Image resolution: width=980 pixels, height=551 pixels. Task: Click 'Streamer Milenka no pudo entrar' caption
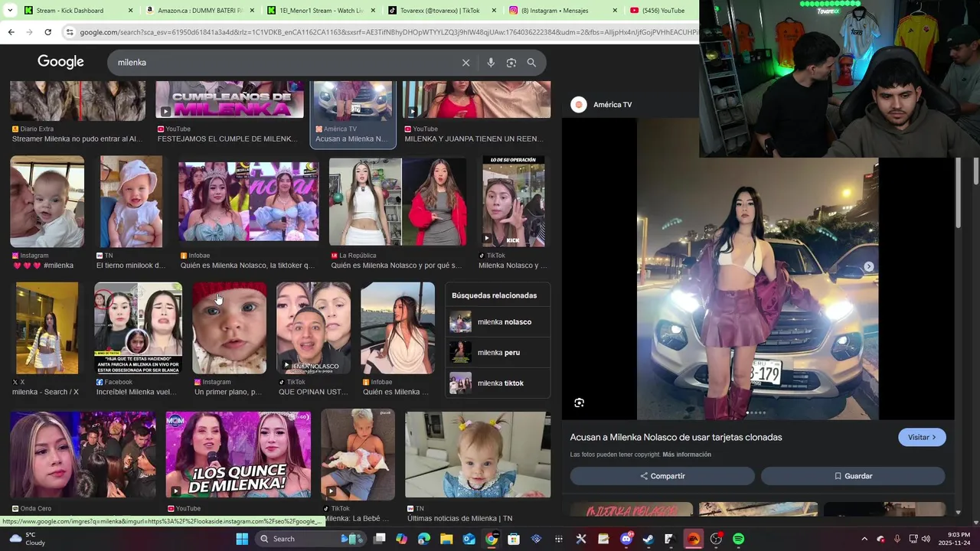tap(77, 139)
